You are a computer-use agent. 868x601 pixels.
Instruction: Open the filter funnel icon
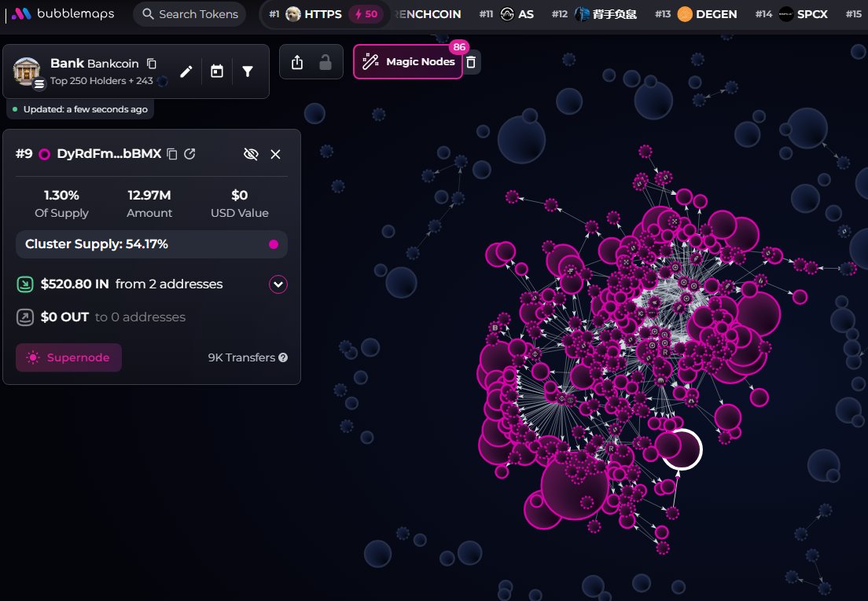click(248, 71)
